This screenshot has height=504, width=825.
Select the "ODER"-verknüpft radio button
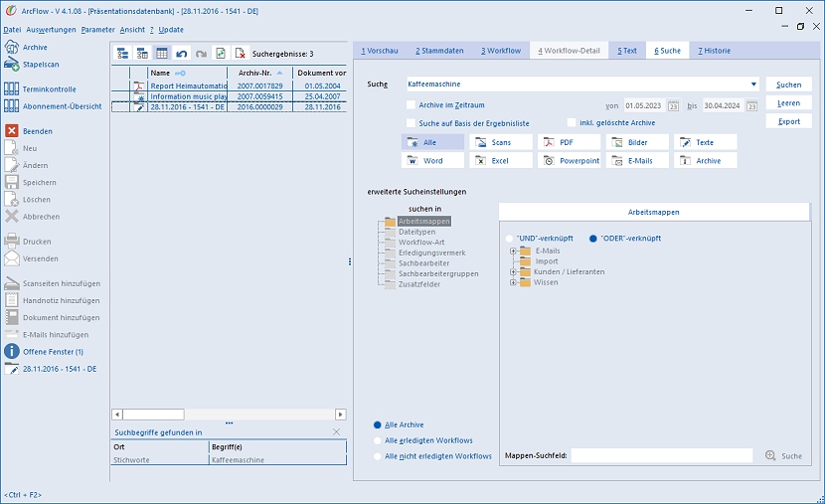tap(593, 239)
